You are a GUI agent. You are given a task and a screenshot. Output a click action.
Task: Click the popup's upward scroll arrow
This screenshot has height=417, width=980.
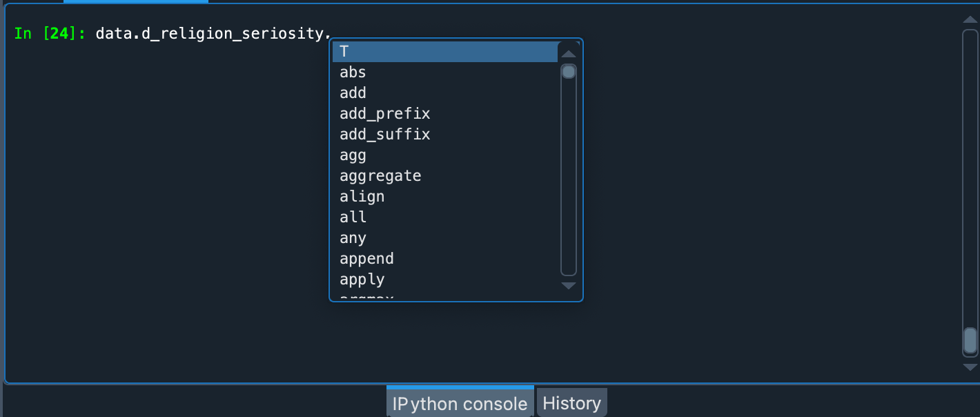pos(568,52)
